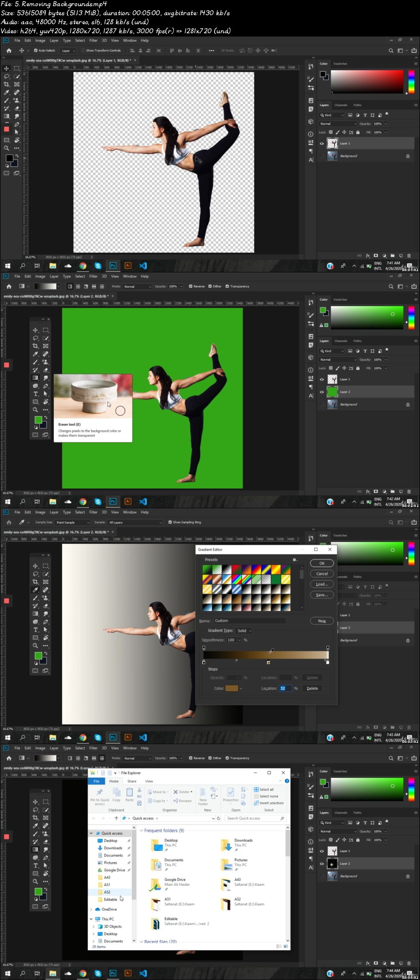Click the Rename icon in File Explorer Organize group
The width and height of the screenshot is (420, 980).
coord(183,801)
